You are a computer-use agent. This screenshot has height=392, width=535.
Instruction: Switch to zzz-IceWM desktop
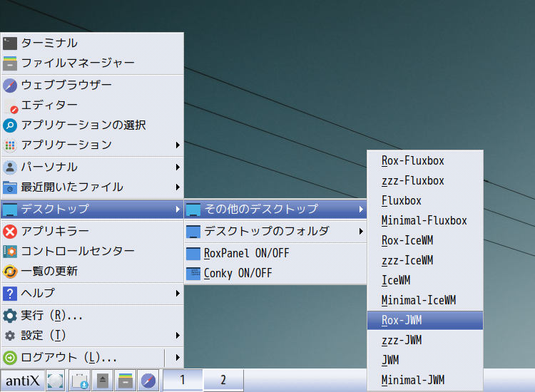[x=425, y=260]
